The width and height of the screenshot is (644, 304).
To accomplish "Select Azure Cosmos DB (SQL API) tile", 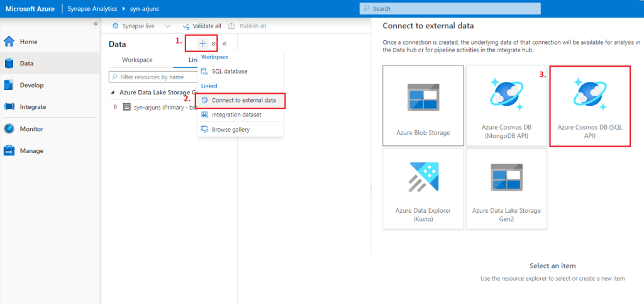I will click(x=589, y=106).
